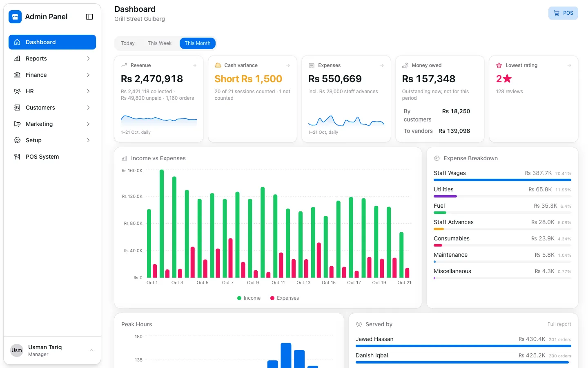Click the POS button in the header
The width and height of the screenshot is (588, 368).
coord(563,13)
